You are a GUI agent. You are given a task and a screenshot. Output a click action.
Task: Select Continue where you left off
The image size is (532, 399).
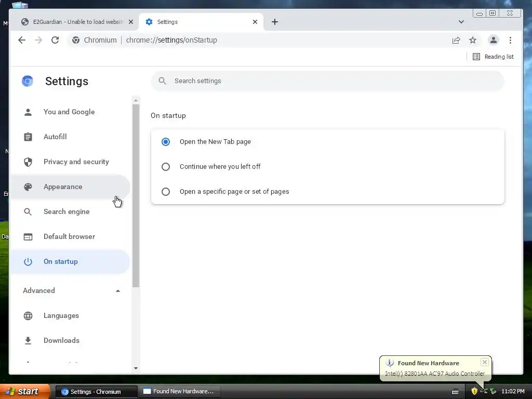pos(166,167)
